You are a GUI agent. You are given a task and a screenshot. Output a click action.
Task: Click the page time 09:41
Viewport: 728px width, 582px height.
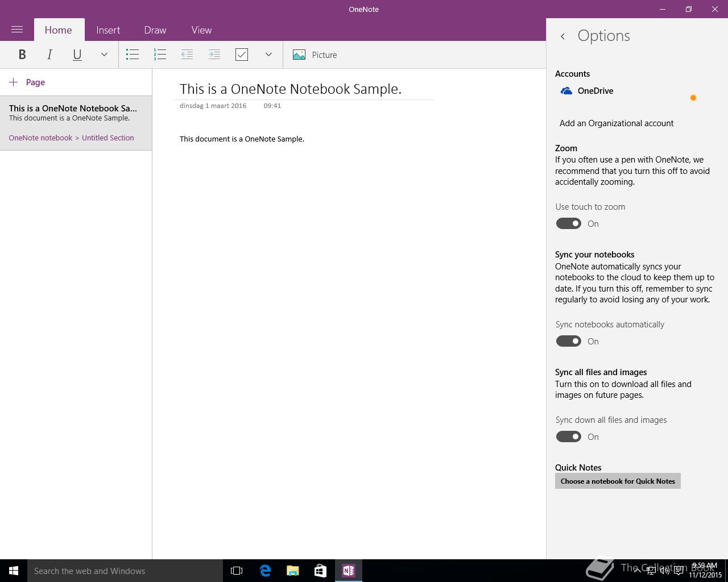click(x=272, y=106)
